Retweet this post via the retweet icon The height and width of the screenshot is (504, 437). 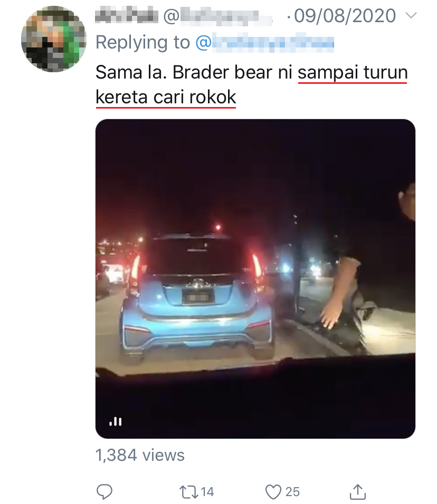(x=189, y=492)
